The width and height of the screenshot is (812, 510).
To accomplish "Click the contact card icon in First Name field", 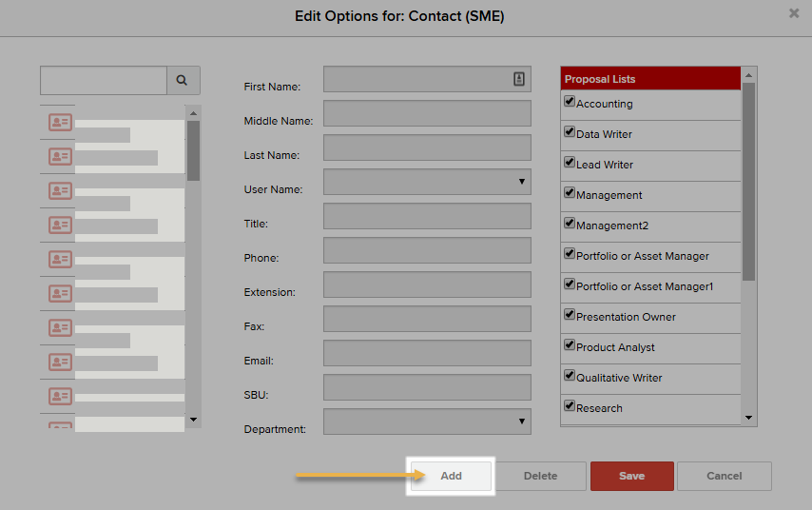I will point(519,79).
